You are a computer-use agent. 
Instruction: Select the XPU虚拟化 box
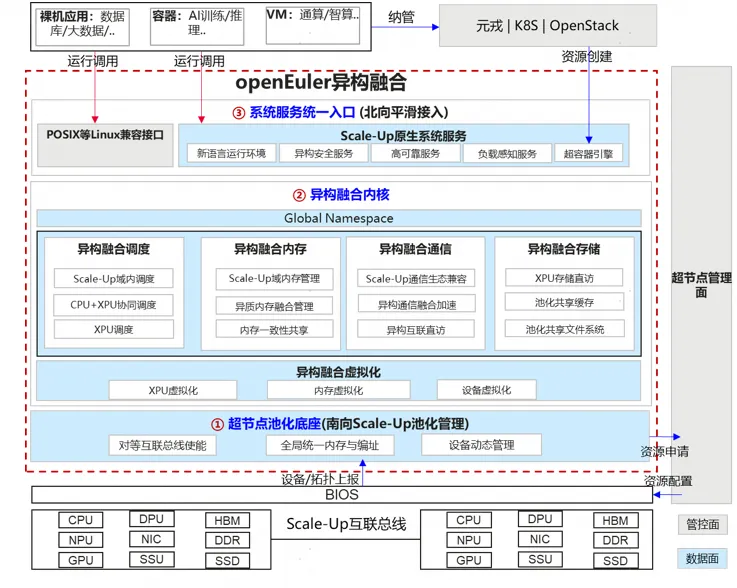[172, 390]
